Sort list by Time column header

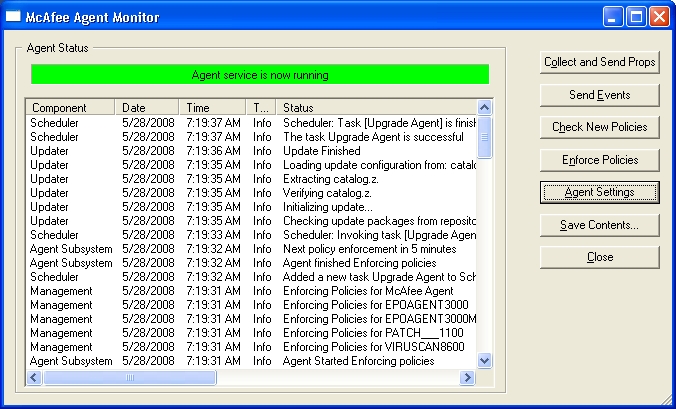(213, 107)
